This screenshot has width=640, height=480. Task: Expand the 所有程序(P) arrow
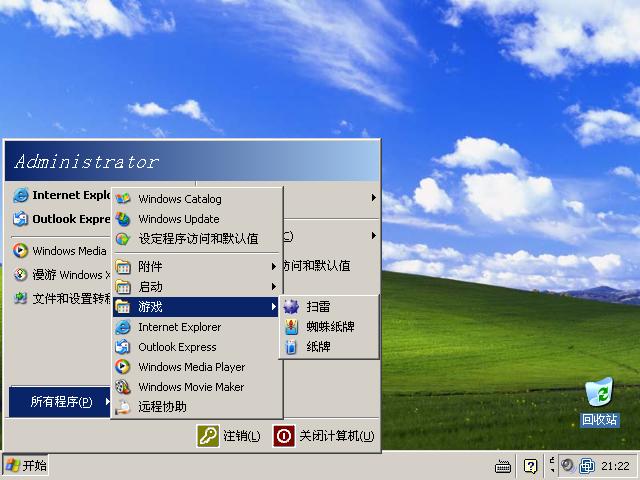pos(107,402)
